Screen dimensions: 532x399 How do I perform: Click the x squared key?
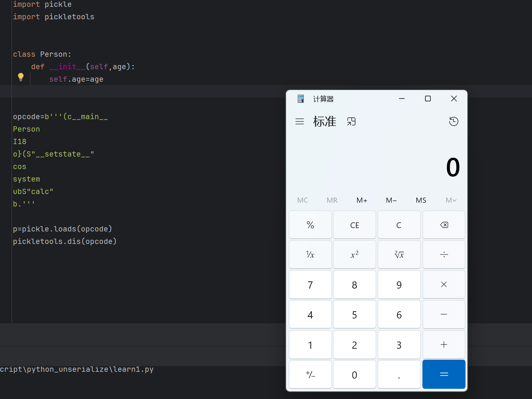pyautogui.click(x=354, y=255)
